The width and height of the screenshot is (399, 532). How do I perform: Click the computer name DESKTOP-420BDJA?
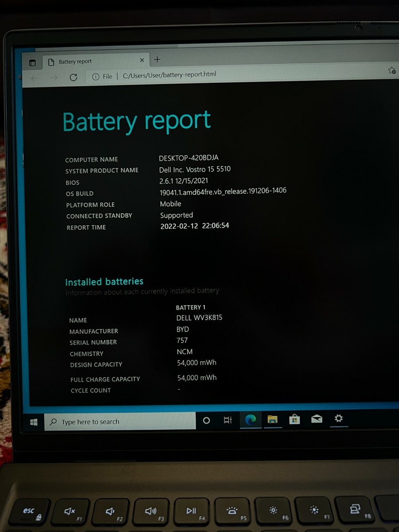189,158
